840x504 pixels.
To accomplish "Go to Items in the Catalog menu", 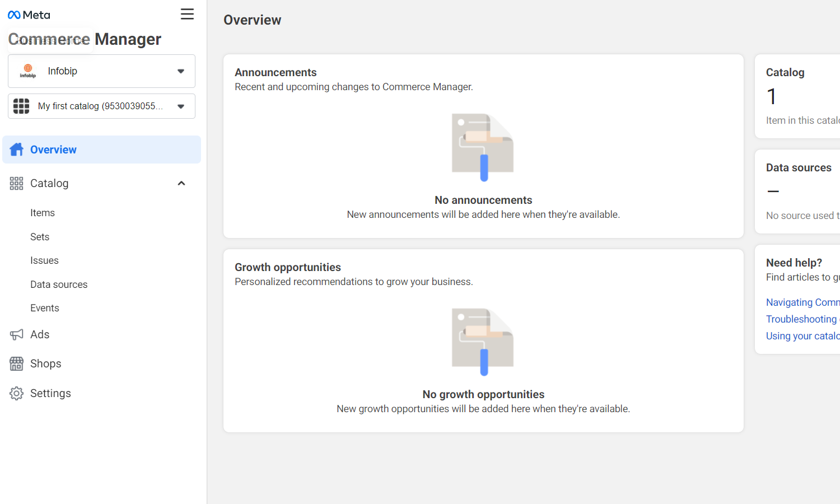I will tap(43, 213).
